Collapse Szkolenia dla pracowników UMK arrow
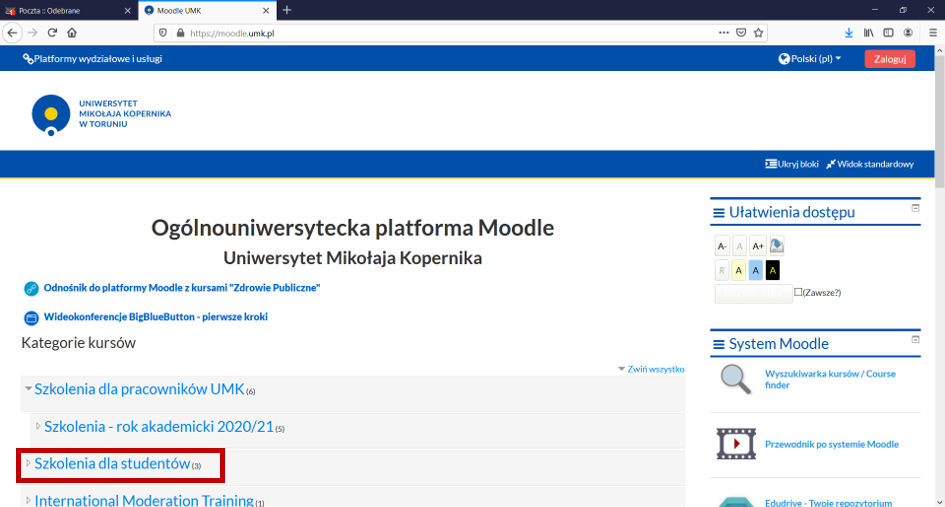 tap(28, 389)
